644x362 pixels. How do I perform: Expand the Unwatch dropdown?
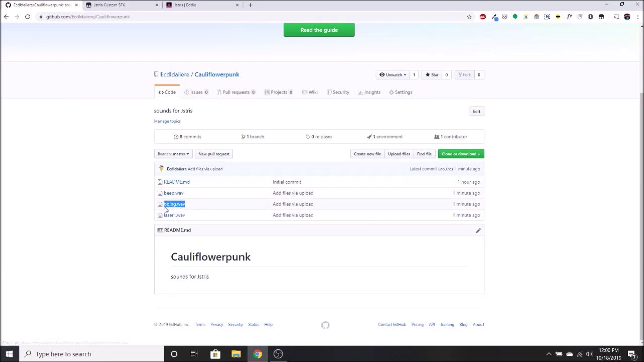(x=393, y=75)
